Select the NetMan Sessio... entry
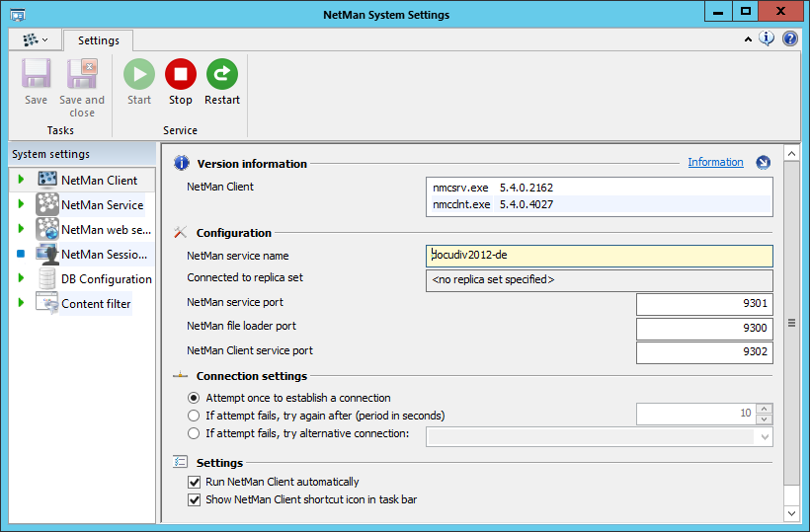 [x=105, y=255]
